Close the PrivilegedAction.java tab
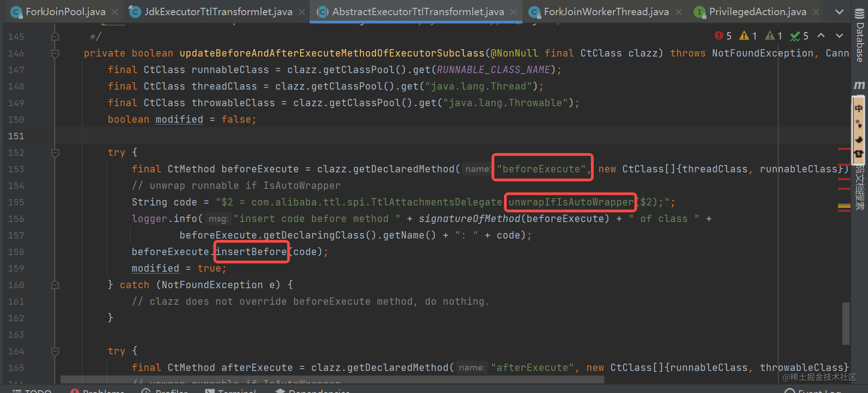The image size is (868, 393). click(816, 12)
